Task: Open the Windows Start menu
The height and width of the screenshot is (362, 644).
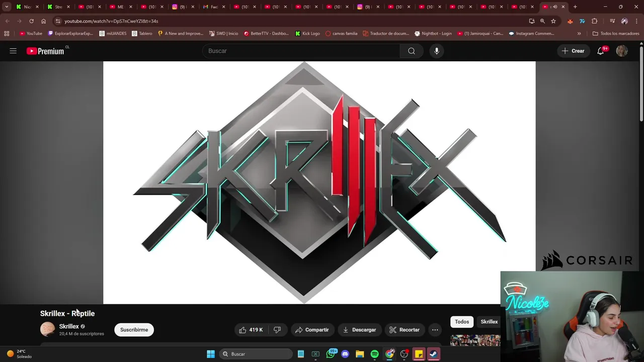Action: click(x=211, y=354)
